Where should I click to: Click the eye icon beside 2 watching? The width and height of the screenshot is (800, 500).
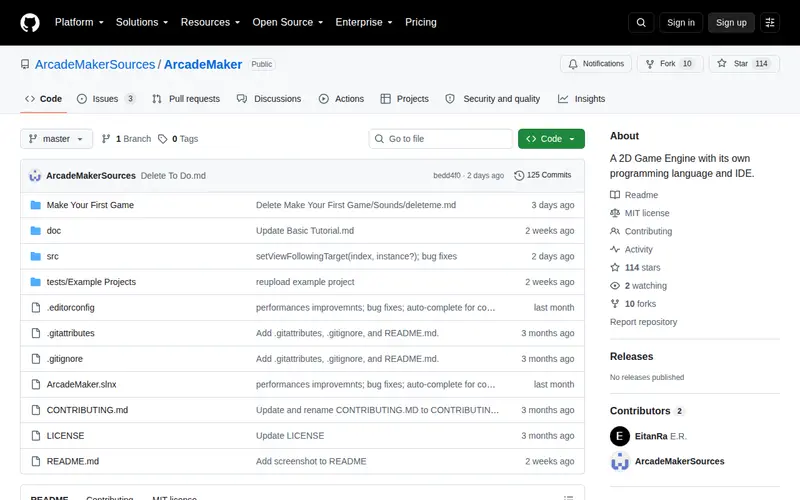click(x=615, y=286)
